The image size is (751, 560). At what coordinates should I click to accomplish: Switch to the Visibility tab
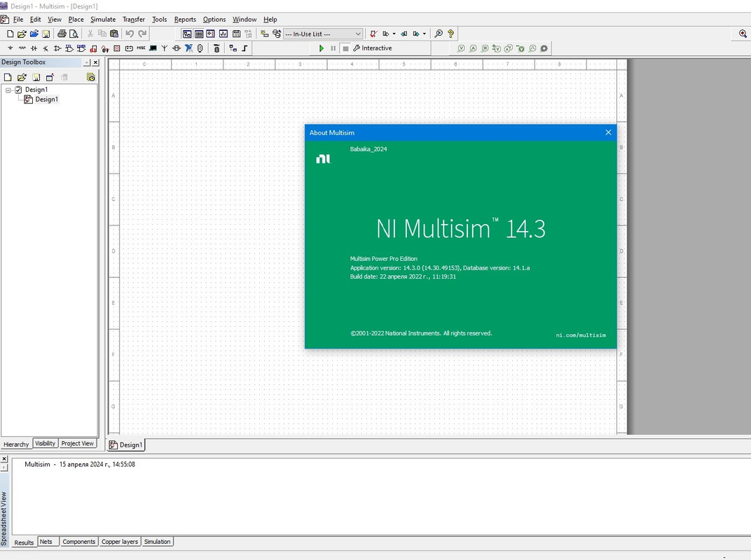click(45, 444)
